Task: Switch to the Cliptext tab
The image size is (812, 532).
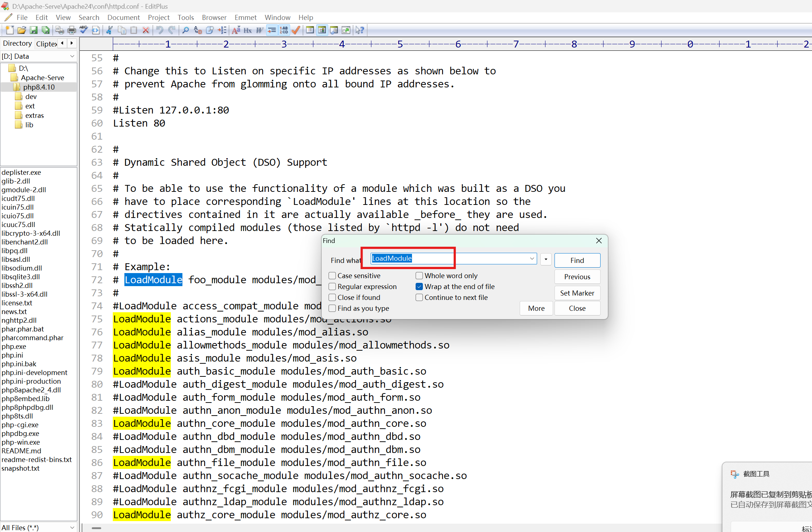Action: click(46, 44)
